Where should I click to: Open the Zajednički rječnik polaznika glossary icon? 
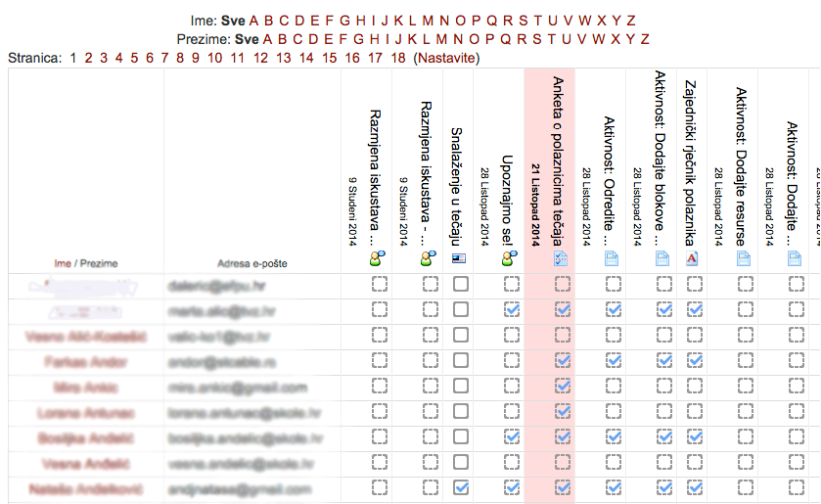(x=692, y=258)
